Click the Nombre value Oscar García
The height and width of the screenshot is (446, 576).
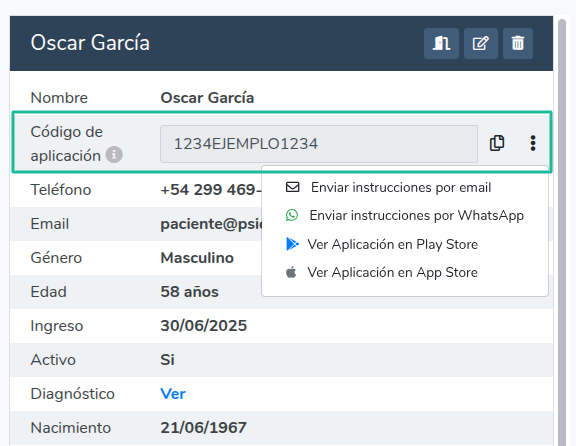point(207,98)
